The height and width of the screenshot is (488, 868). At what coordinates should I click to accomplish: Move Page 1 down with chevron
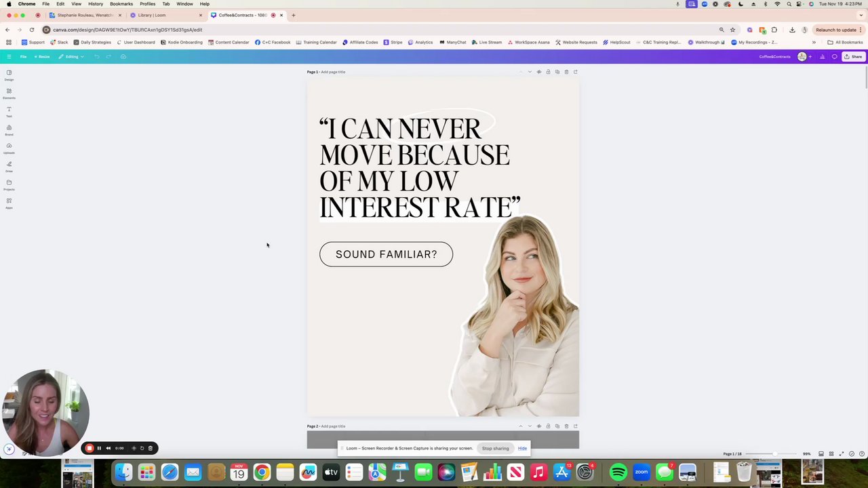530,72
